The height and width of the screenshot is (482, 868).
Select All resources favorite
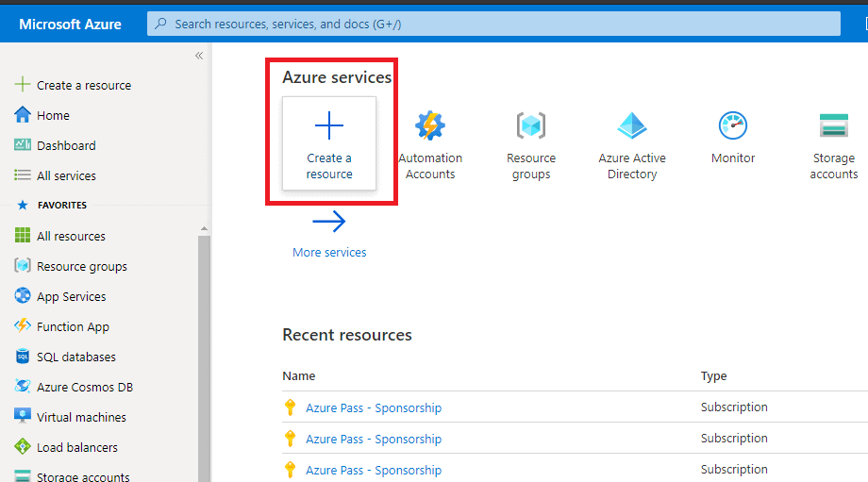pyautogui.click(x=71, y=236)
